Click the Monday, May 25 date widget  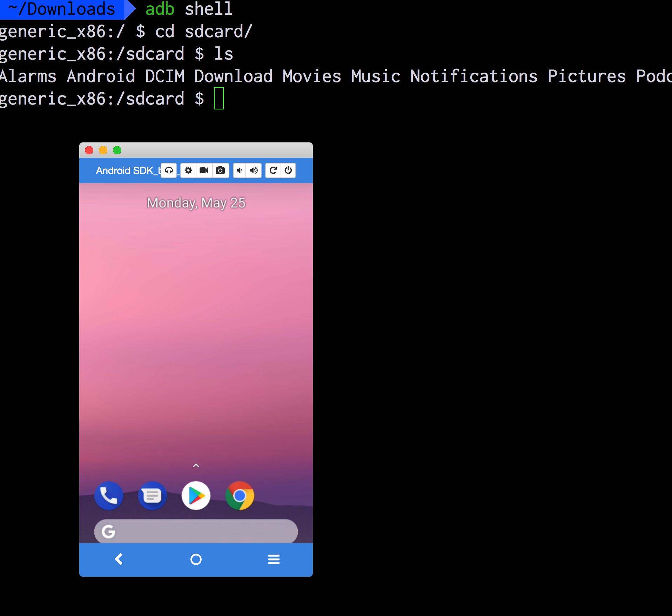196,203
